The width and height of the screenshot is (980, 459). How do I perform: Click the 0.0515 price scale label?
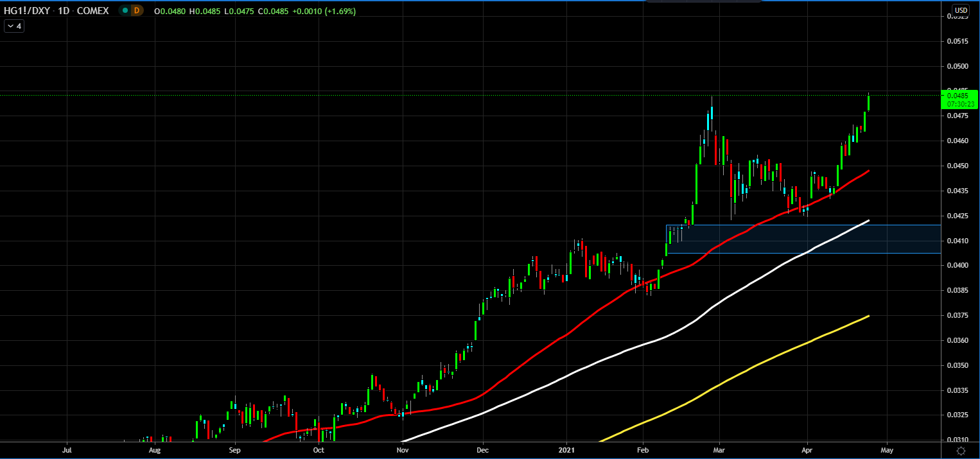(x=958, y=41)
